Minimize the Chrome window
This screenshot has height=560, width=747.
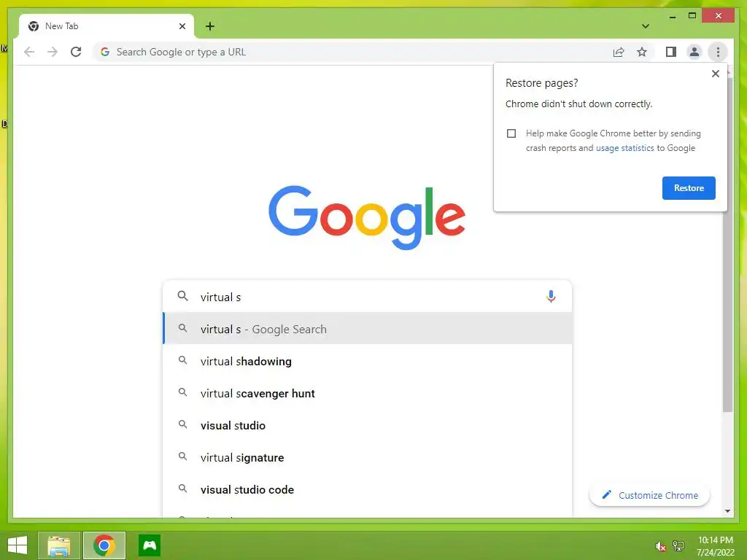click(672, 17)
